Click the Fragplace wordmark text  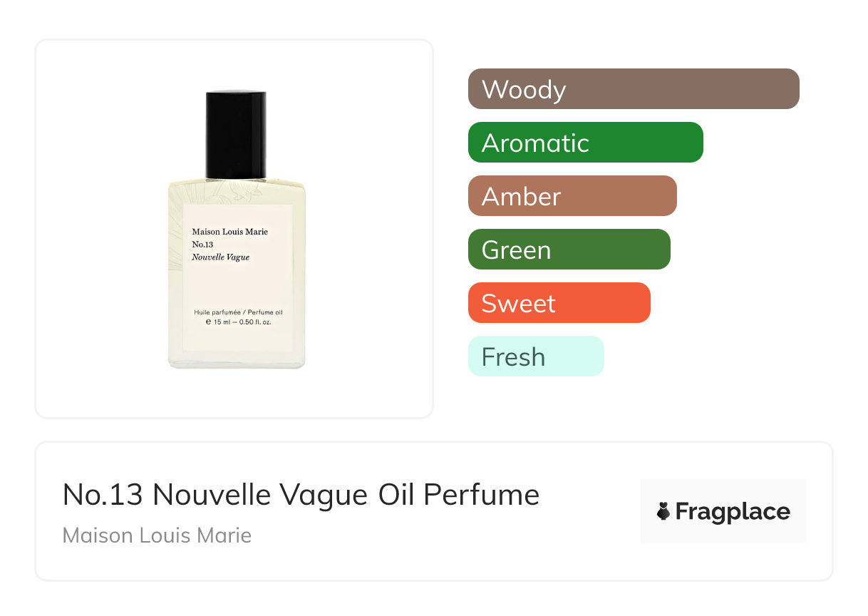coord(733,512)
